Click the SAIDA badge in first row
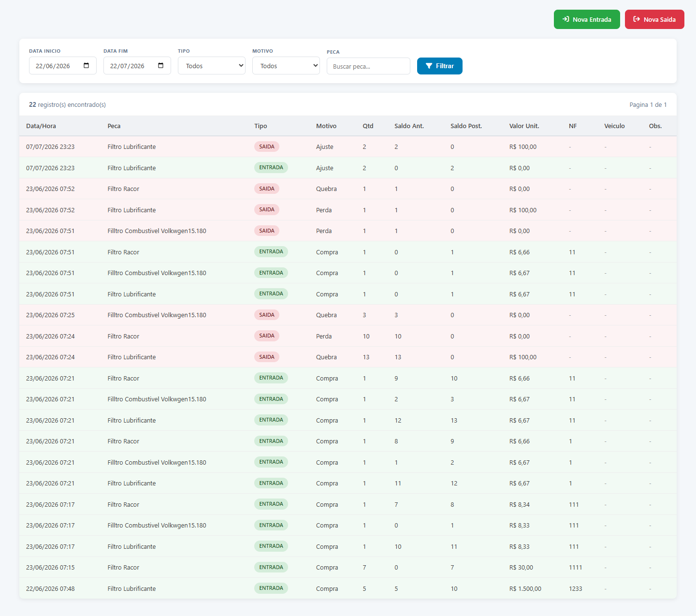Image resolution: width=696 pixels, height=616 pixels. coord(267,147)
